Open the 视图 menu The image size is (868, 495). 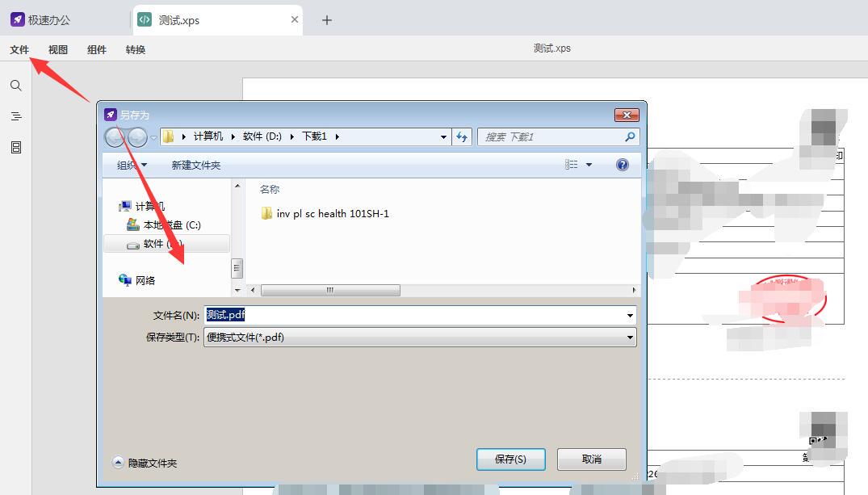click(x=57, y=50)
